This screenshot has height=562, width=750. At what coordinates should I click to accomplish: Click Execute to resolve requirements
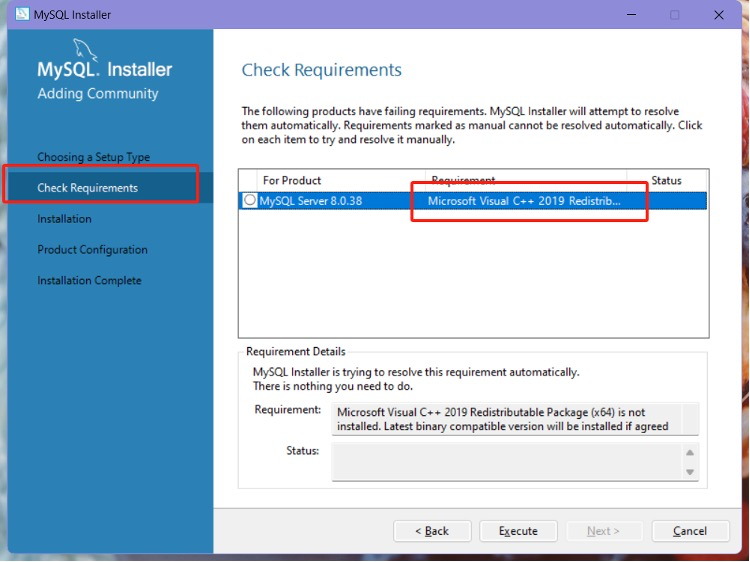[518, 531]
